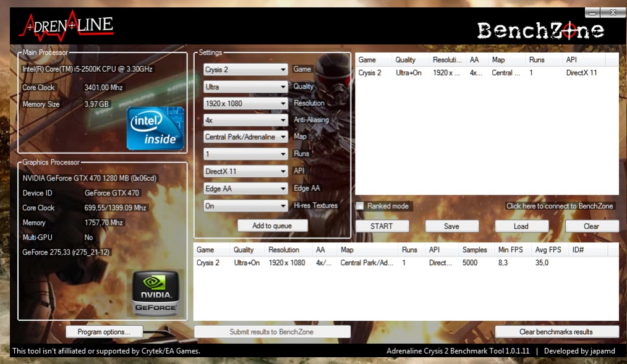This screenshot has height=364, width=627.
Task: Click the Samples value 5000
Action: point(470,263)
